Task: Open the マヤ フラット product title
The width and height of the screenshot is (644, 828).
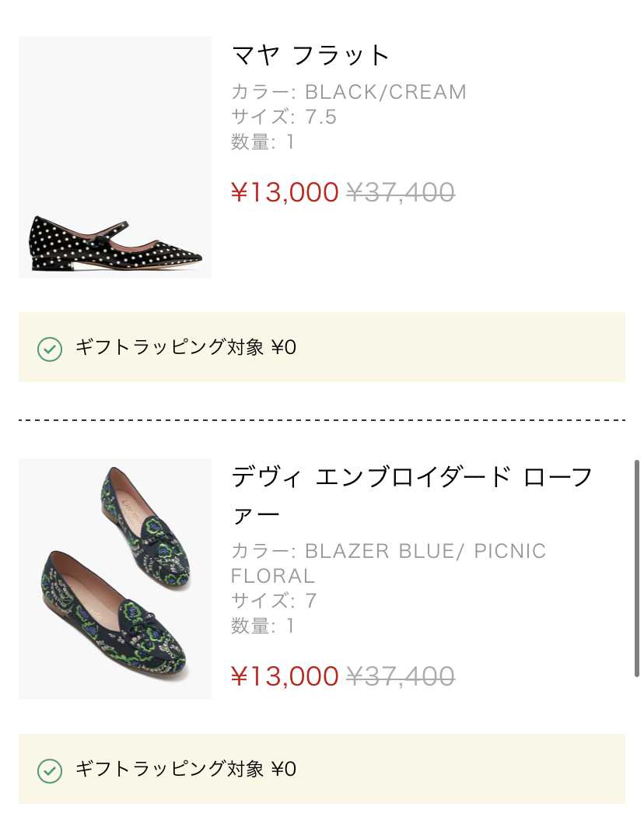Action: (x=311, y=55)
